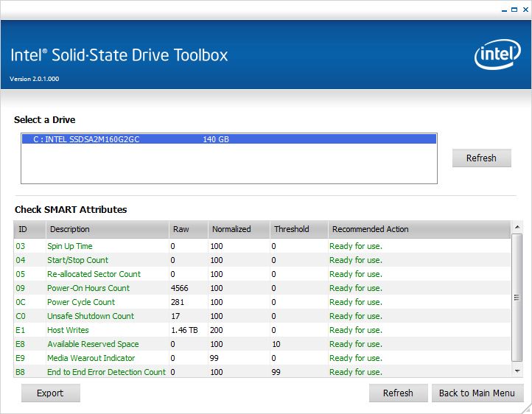Image resolution: width=532 pixels, height=414 pixels.
Task: Click normalized value 99 for Media Wearout
Action: tap(214, 358)
